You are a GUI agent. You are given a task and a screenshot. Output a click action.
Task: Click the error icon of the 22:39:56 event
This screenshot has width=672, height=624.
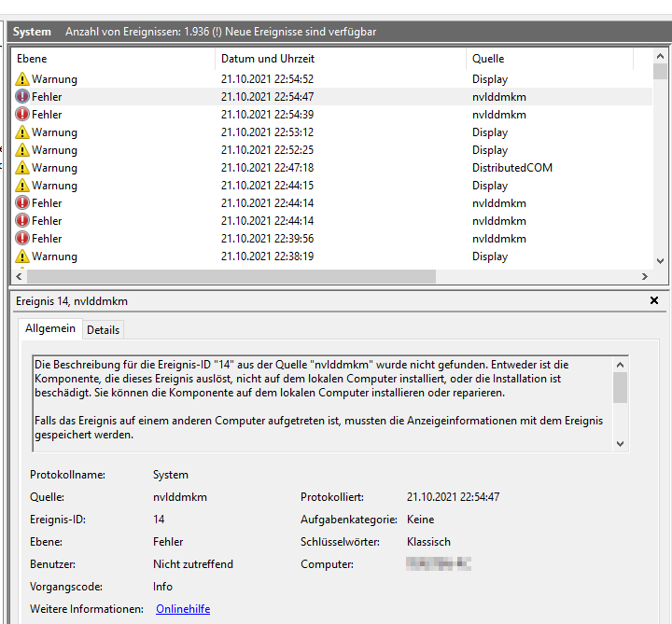(x=21, y=239)
